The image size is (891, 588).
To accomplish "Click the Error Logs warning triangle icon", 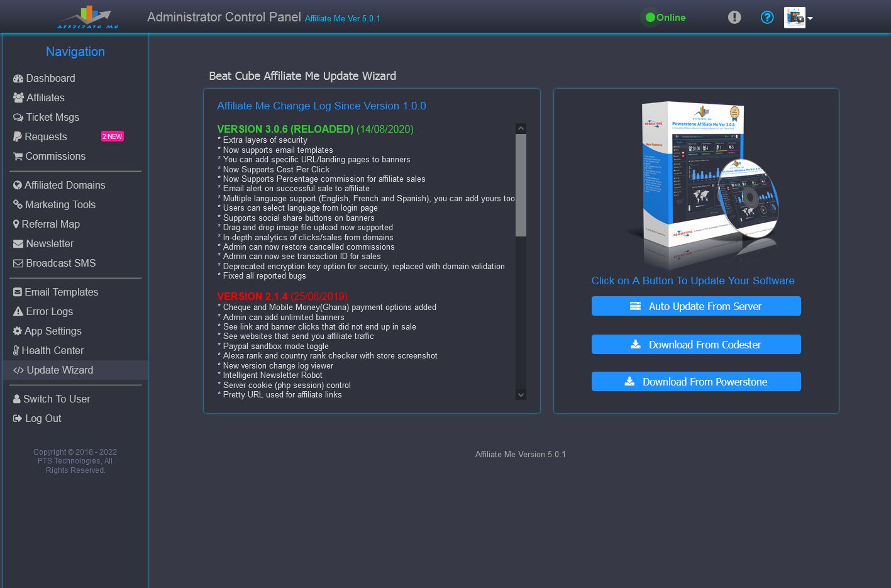I will [18, 312].
